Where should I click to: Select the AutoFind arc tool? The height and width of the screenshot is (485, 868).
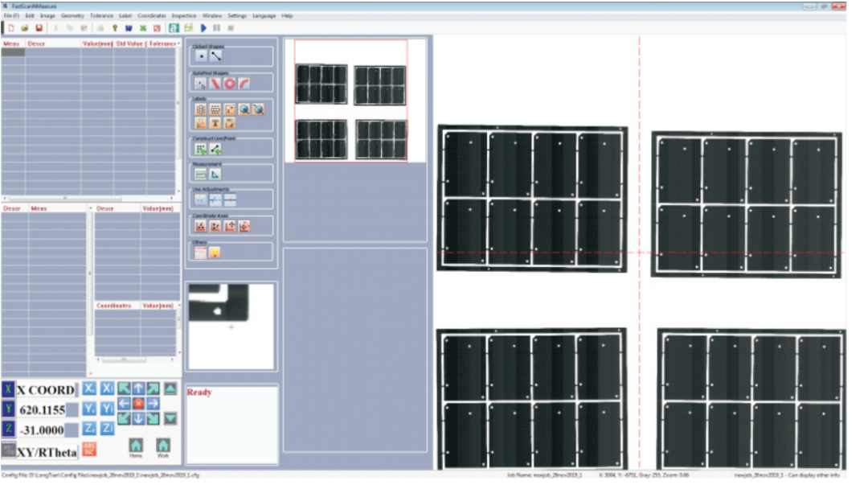(x=244, y=84)
